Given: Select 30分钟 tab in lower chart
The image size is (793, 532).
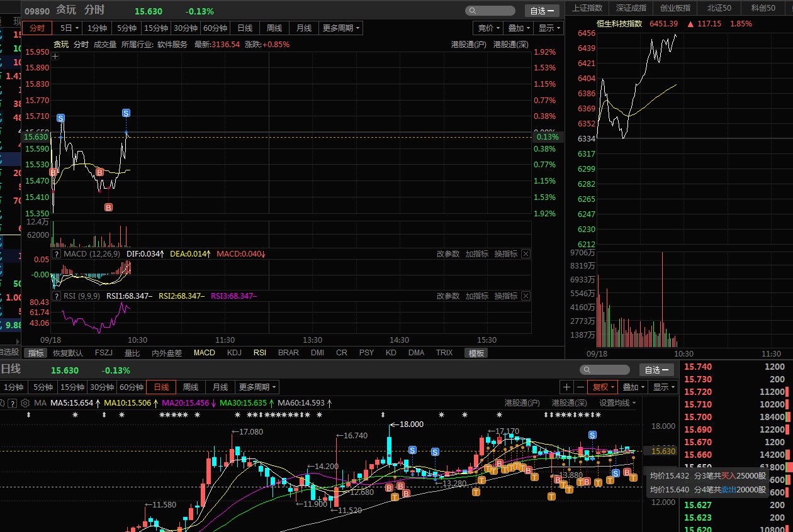Looking at the screenshot, I should pyautogui.click(x=101, y=387).
